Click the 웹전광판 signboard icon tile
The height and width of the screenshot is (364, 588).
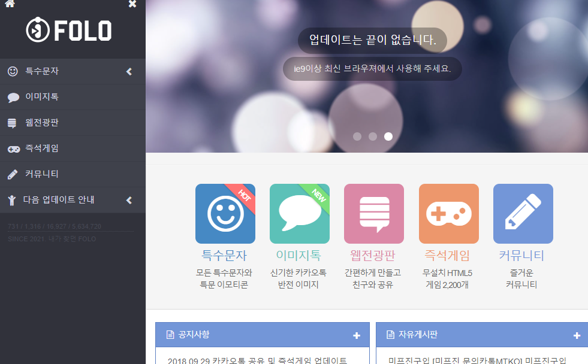pyautogui.click(x=373, y=214)
